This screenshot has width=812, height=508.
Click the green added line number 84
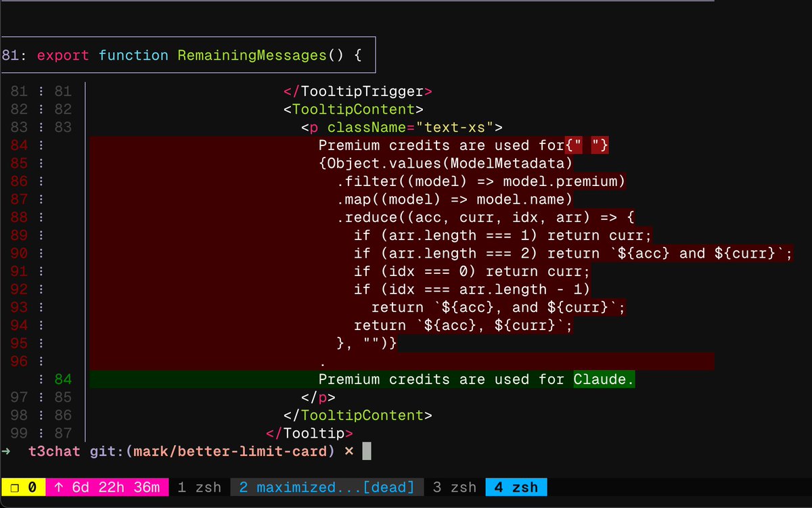click(x=63, y=379)
